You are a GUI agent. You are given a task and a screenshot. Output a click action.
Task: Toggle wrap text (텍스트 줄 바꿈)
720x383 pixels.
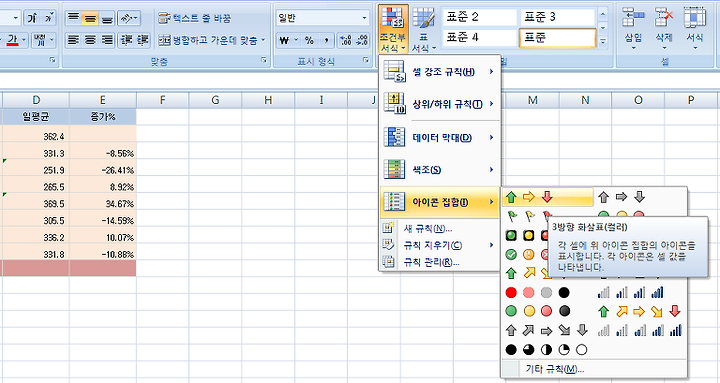point(195,18)
